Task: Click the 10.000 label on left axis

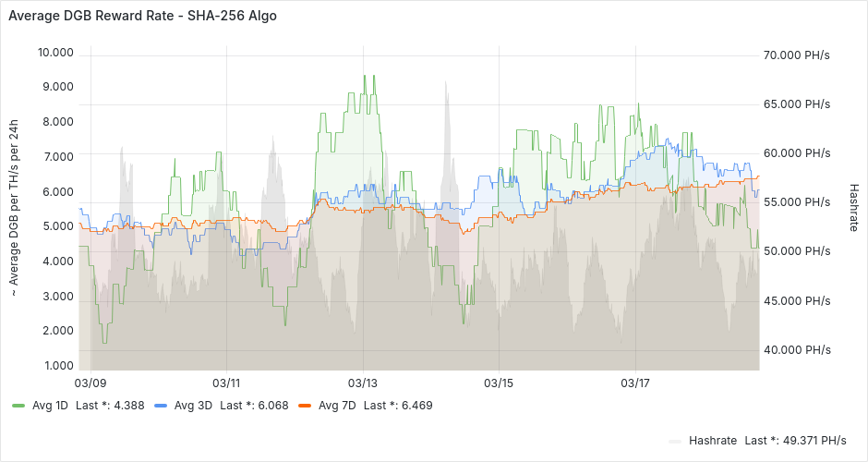Action: coord(54,53)
